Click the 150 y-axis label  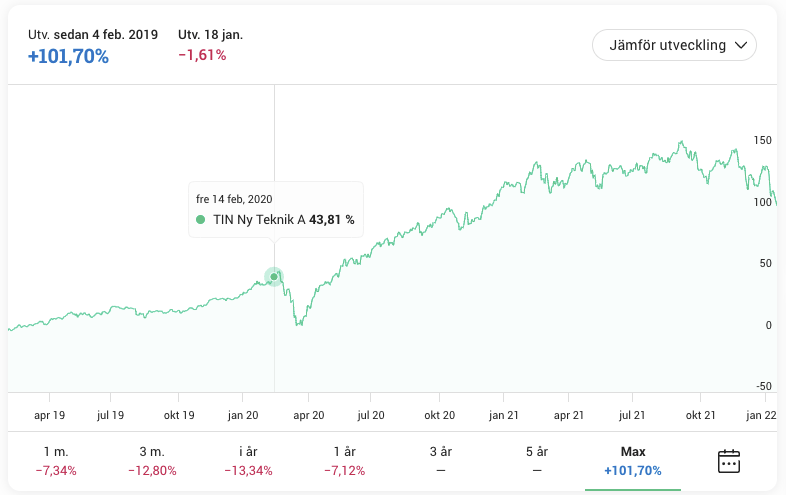[x=762, y=141]
